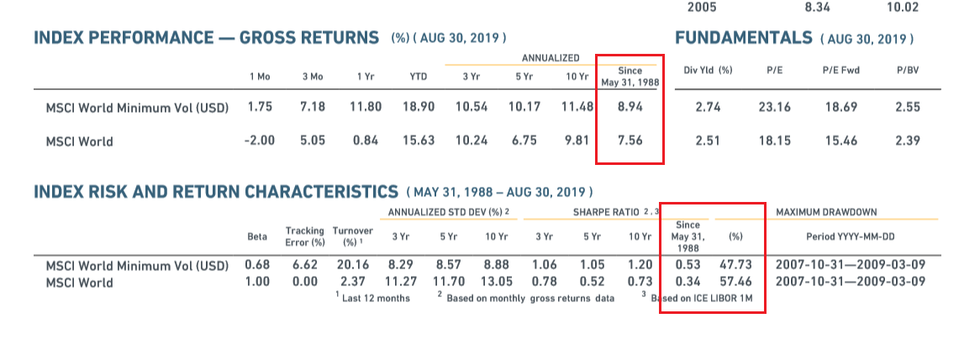Click the Index Risk and Return Characteristics heading
The image size is (980, 345).
point(215,191)
